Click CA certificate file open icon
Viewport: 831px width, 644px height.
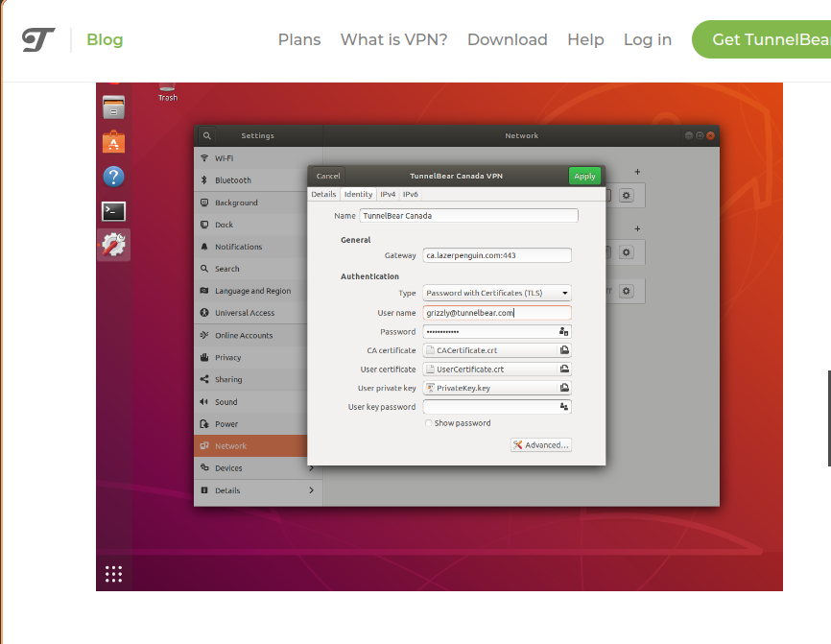tap(564, 350)
